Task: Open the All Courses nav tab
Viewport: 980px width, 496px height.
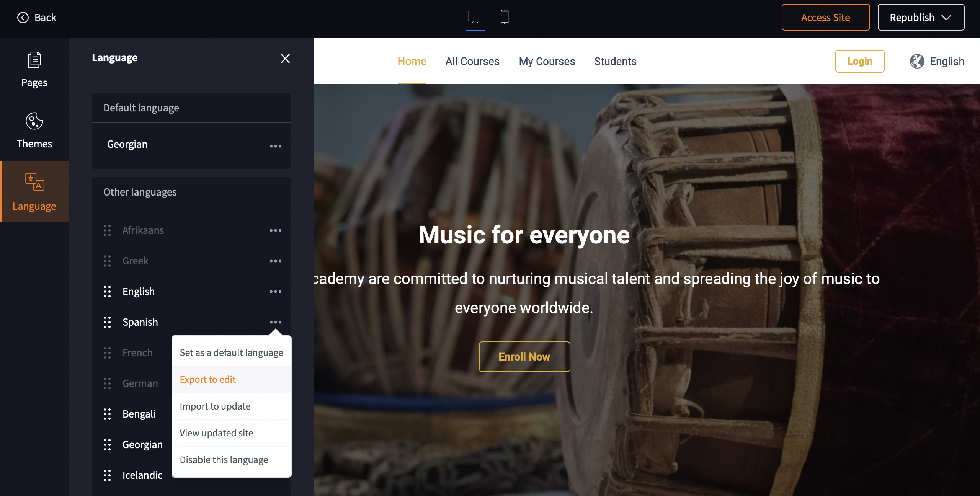Action: (472, 61)
